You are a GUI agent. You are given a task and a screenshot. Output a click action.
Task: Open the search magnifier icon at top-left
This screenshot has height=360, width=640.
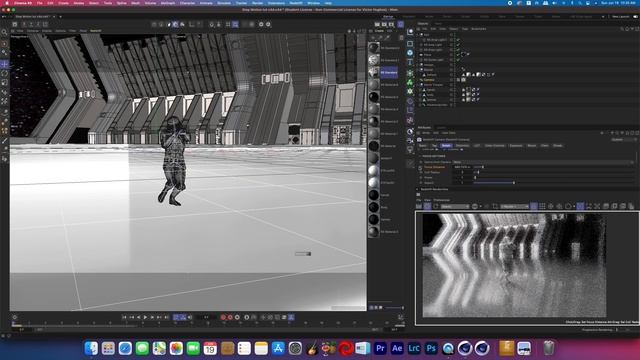(4, 32)
